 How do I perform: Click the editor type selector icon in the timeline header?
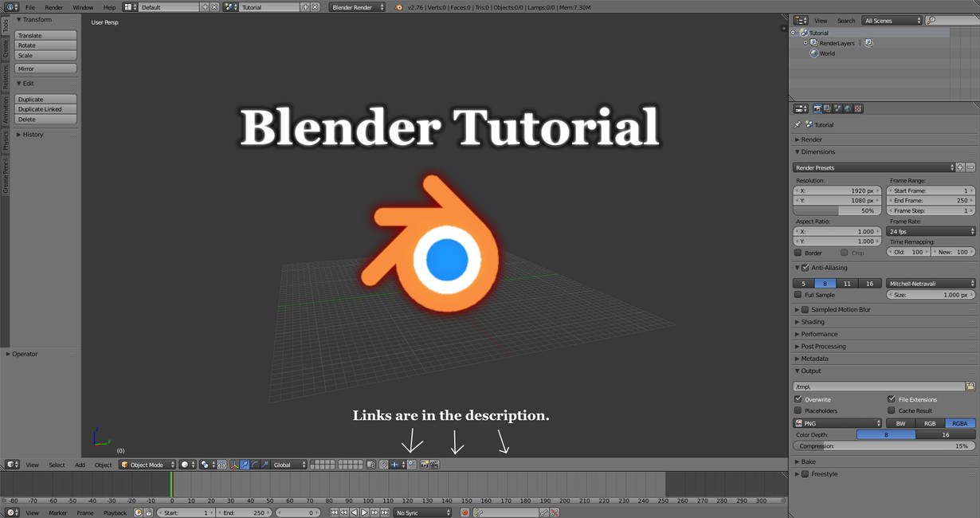(11, 512)
